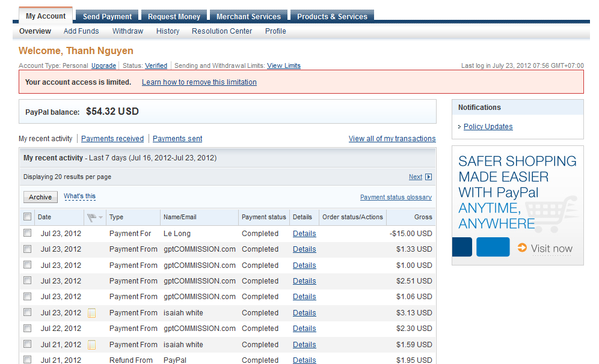Click the Order status/Actions column header
Viewport: 599px width, 364px height.
tap(352, 217)
